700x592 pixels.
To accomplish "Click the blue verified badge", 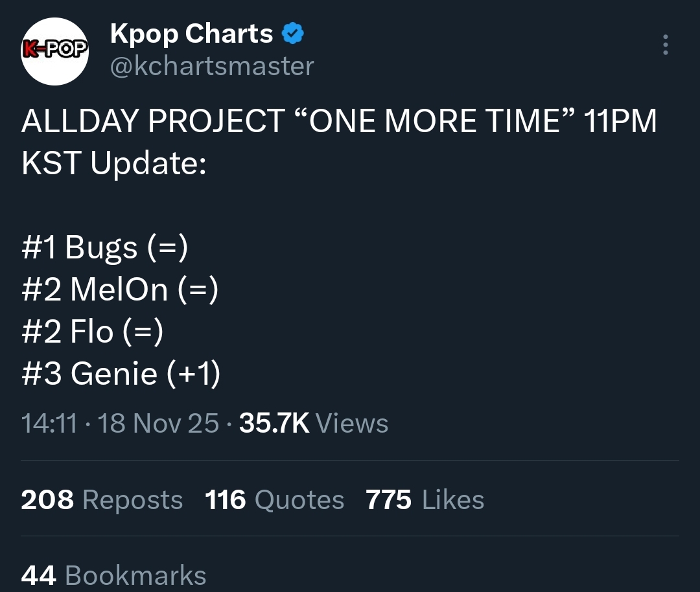I will pos(293,34).
